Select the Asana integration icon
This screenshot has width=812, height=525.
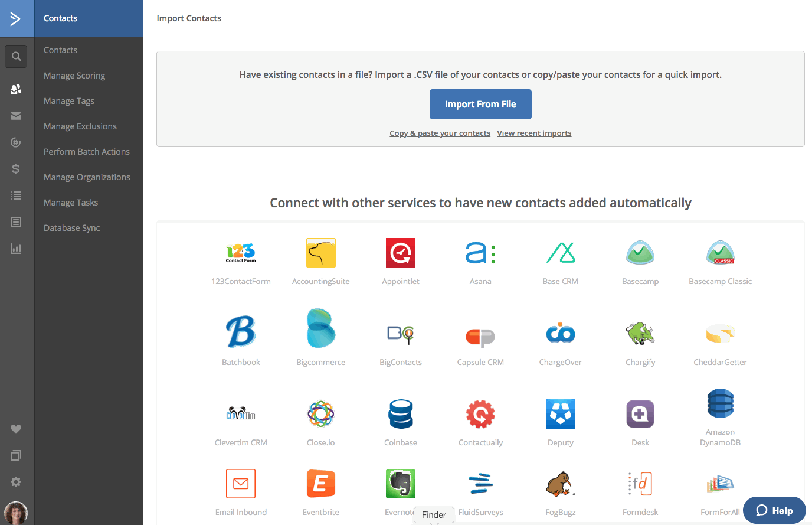(480, 253)
